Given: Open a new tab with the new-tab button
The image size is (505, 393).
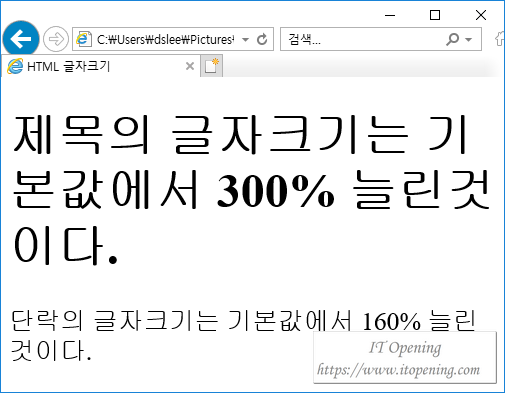Looking at the screenshot, I should (x=211, y=66).
